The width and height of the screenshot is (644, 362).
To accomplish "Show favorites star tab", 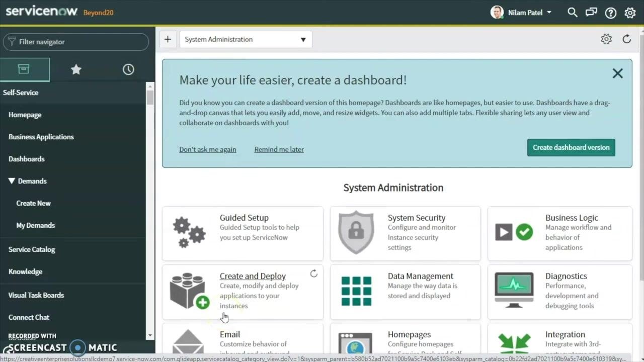I will point(76,69).
